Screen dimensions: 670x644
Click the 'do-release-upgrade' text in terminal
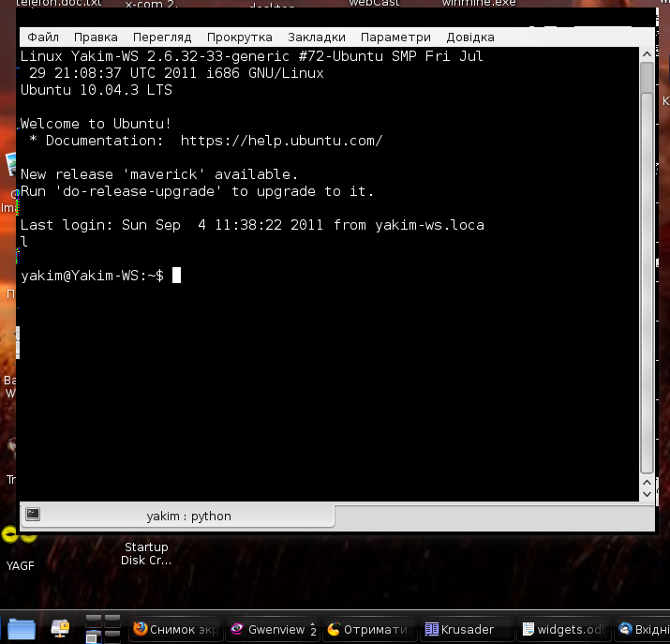[x=139, y=191]
